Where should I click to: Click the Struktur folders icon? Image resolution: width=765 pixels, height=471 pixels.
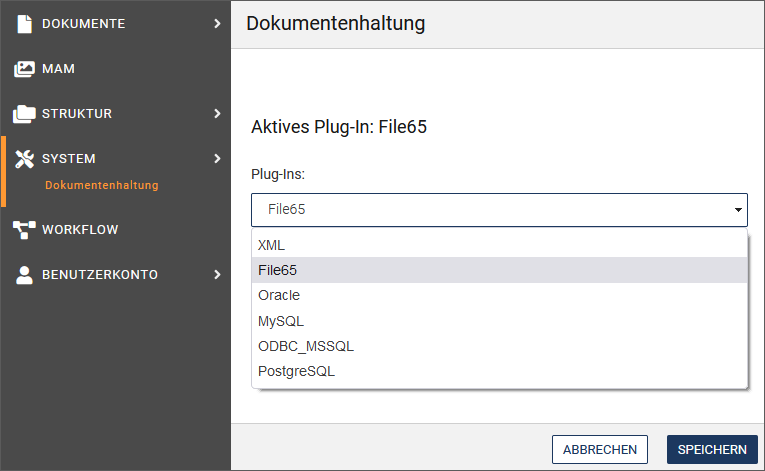pos(24,114)
